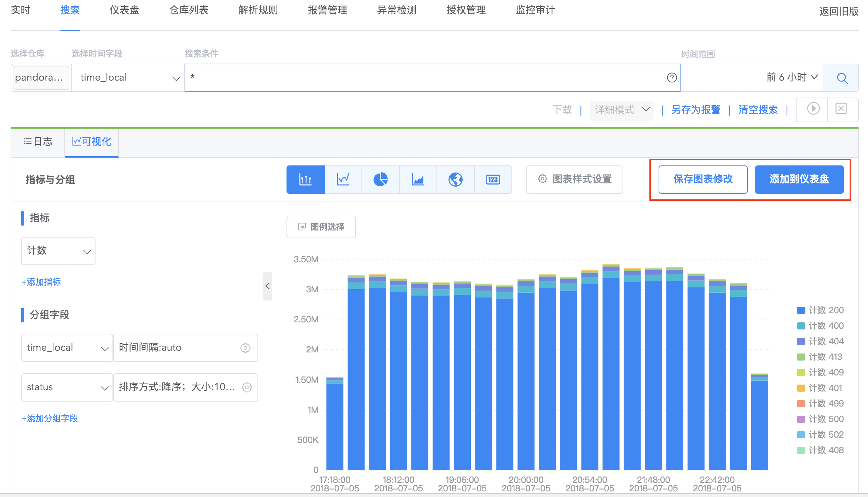Toggle legend item 计数 409
The width and height of the screenshot is (868, 497).
coord(820,373)
